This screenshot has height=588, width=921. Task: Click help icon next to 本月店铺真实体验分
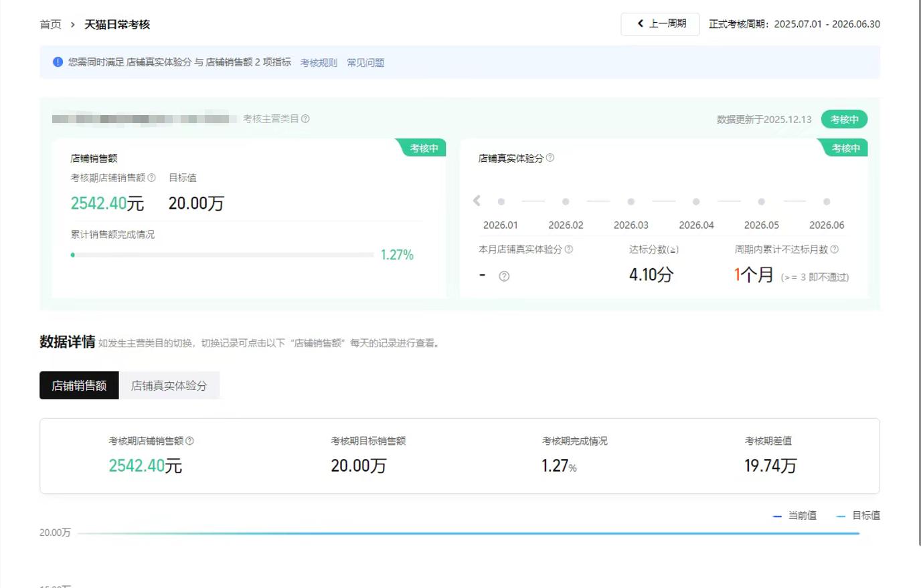point(569,250)
